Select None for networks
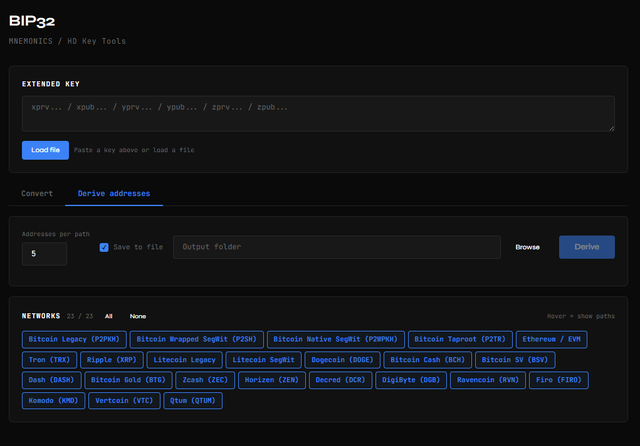640x446 pixels. click(x=138, y=316)
